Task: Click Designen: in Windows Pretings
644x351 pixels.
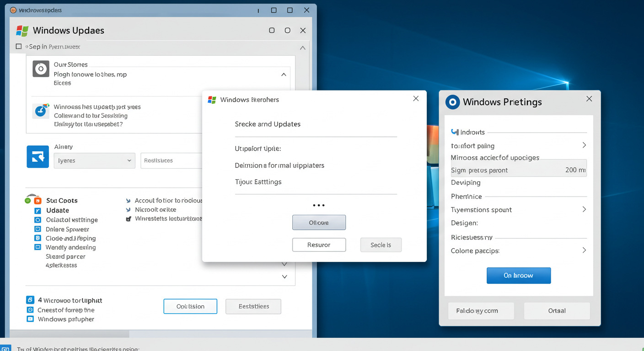Action: pos(464,223)
